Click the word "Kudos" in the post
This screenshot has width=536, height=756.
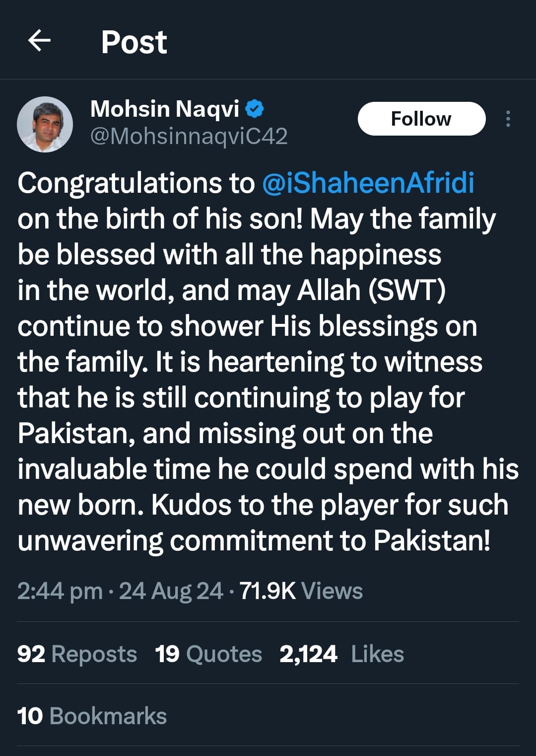(191, 505)
